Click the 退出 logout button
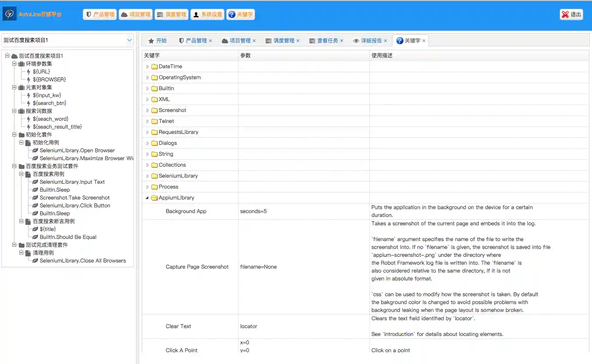The image size is (592, 364). tap(571, 14)
